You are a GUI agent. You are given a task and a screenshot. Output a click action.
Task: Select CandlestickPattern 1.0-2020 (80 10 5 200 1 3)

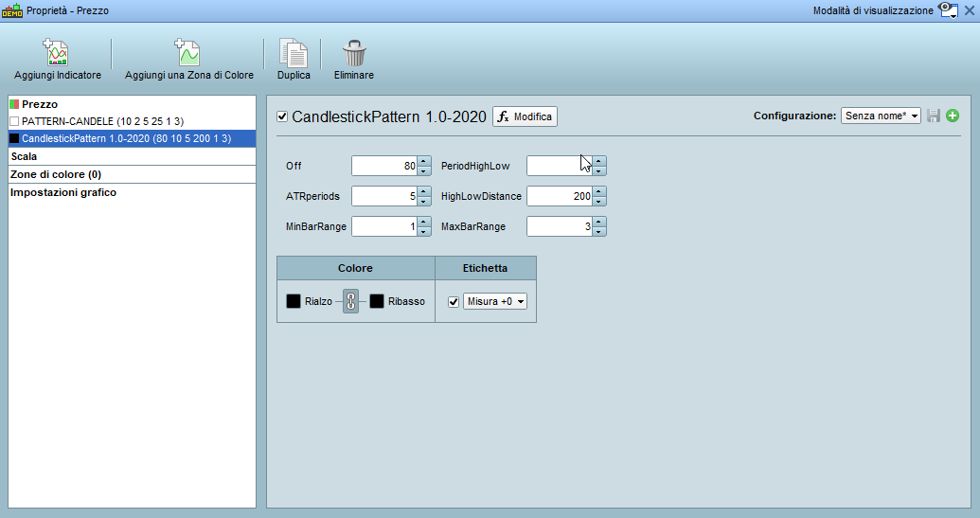132,138
